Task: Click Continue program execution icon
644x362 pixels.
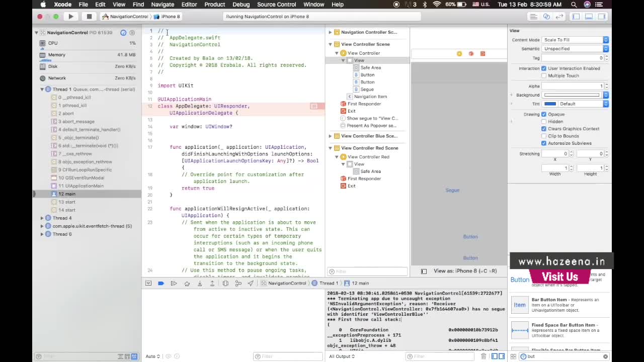Action: click(174, 283)
